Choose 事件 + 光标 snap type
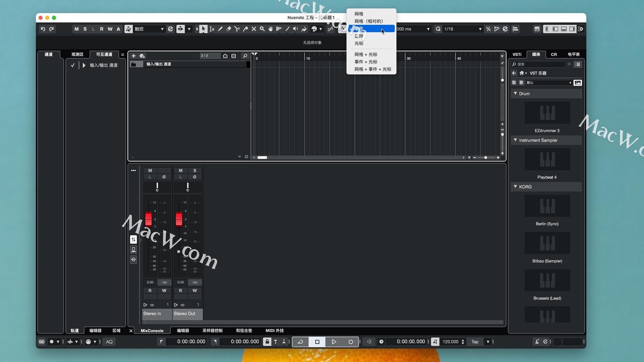 [x=371, y=62]
